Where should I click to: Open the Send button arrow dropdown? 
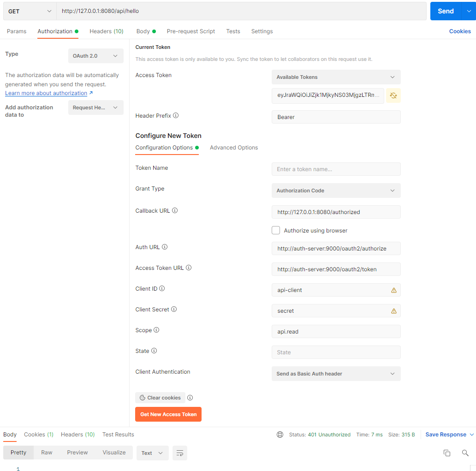(x=469, y=11)
